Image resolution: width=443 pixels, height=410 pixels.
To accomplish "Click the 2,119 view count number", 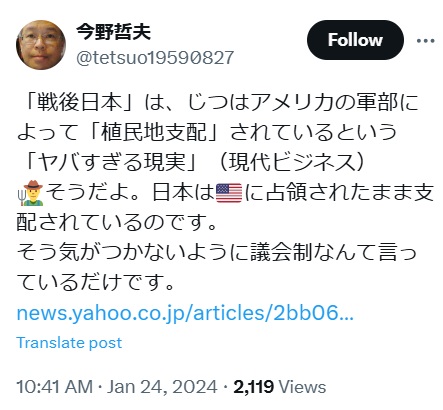I will pyautogui.click(x=254, y=387).
